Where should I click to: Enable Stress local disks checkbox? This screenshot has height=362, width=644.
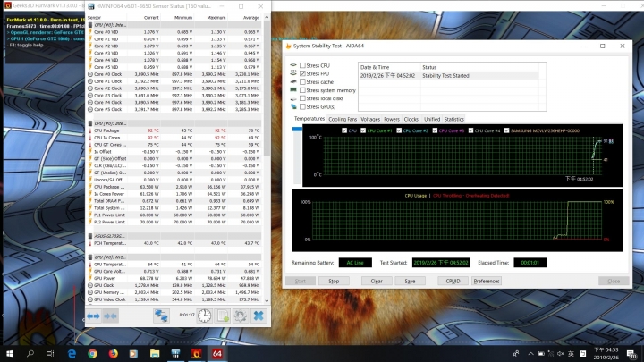[x=302, y=98]
